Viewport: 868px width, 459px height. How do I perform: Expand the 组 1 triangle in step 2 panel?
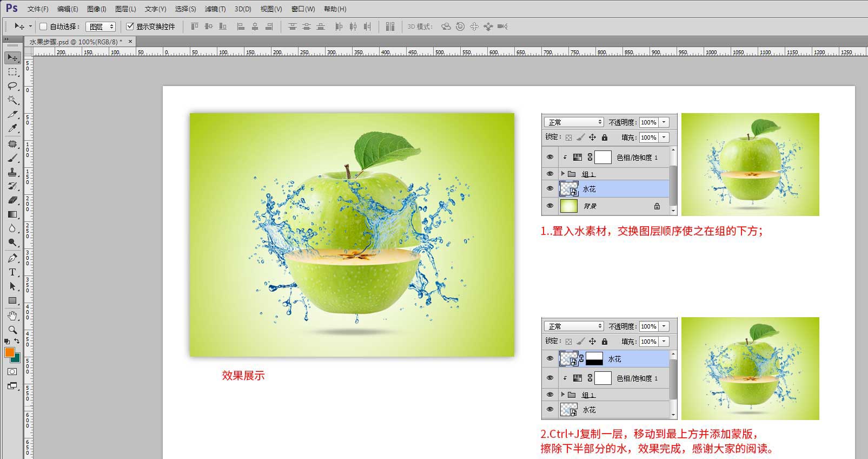[x=563, y=395]
